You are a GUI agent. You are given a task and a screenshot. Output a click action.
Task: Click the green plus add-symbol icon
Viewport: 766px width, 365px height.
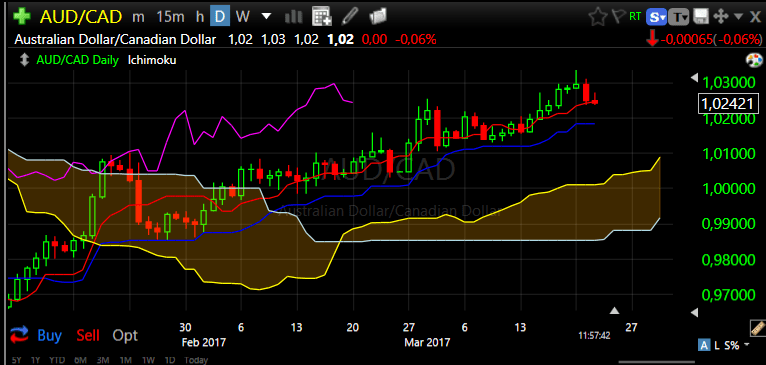pyautogui.click(x=21, y=16)
